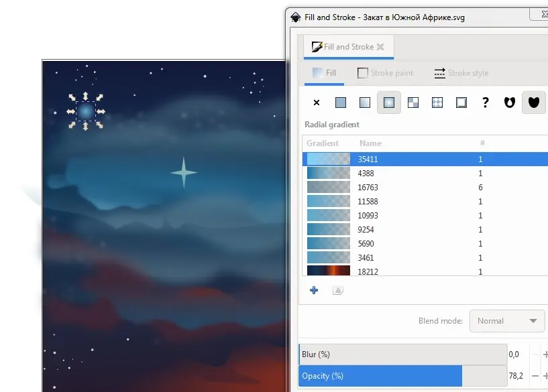This screenshot has width=548, height=392.
Task: Select gradient 10993 in the list
Action: pos(425,215)
